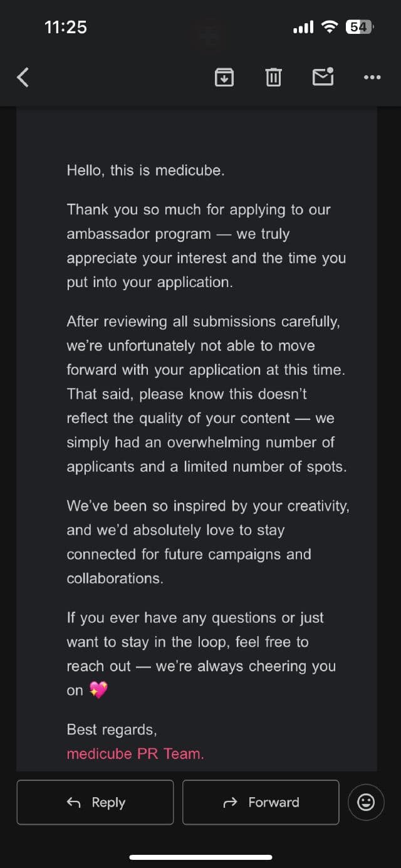401x868 pixels.
Task: Open the medicube PR Team signature link
Action: (x=135, y=754)
